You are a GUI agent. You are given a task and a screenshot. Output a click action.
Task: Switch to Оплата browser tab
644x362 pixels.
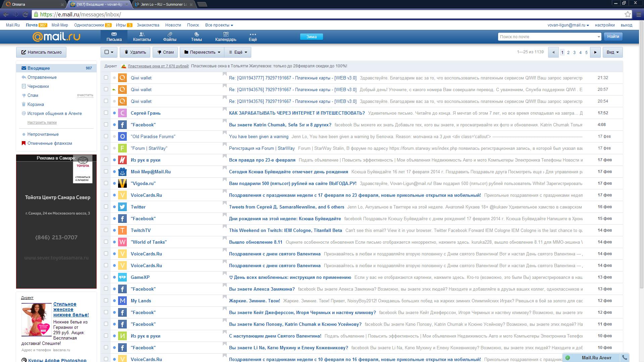click(x=34, y=4)
